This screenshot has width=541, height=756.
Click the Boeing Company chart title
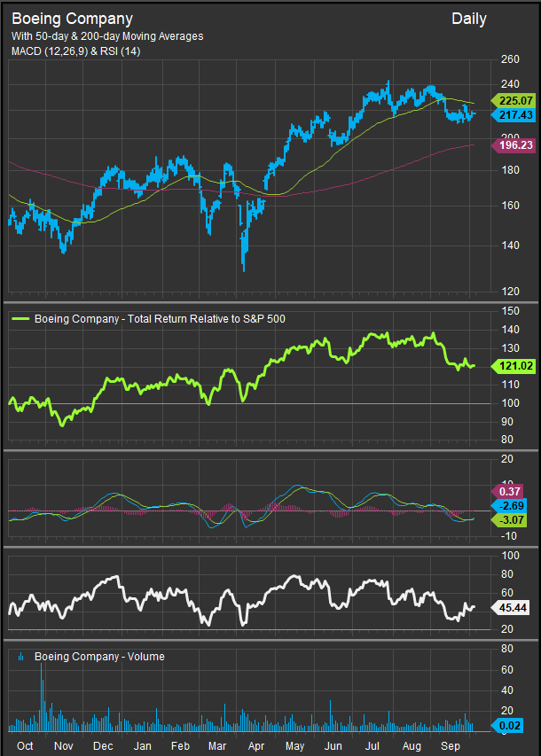72,19
